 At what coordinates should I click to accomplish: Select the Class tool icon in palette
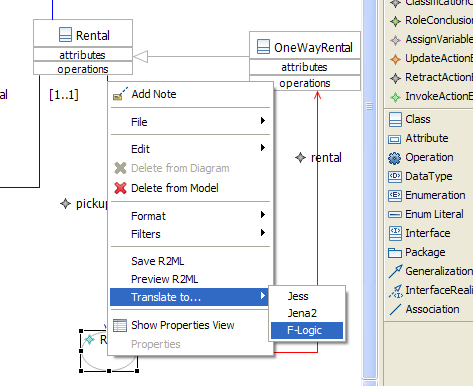(x=395, y=119)
